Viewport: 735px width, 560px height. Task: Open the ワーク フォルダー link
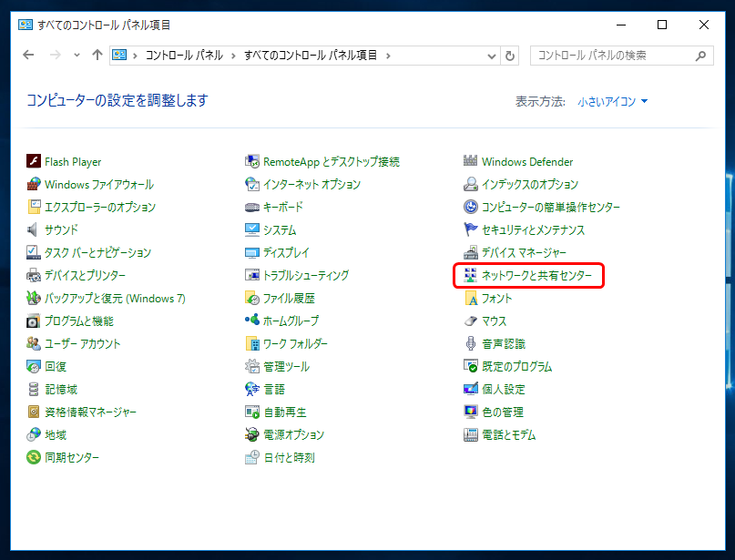click(295, 343)
